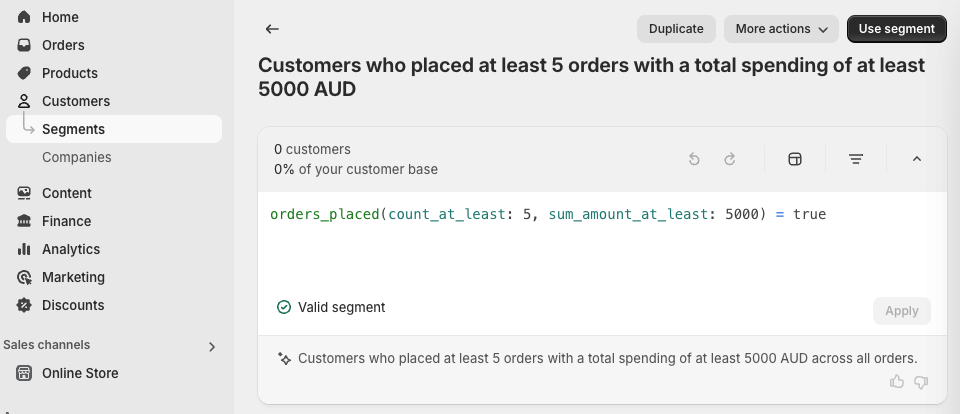Expand the Sales channels section
The width and height of the screenshot is (960, 414).
(211, 346)
